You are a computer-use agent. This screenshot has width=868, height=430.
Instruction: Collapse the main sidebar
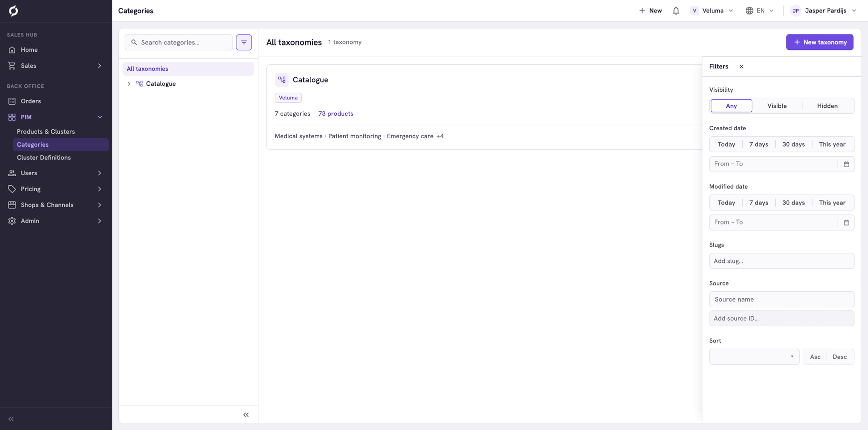click(x=11, y=419)
